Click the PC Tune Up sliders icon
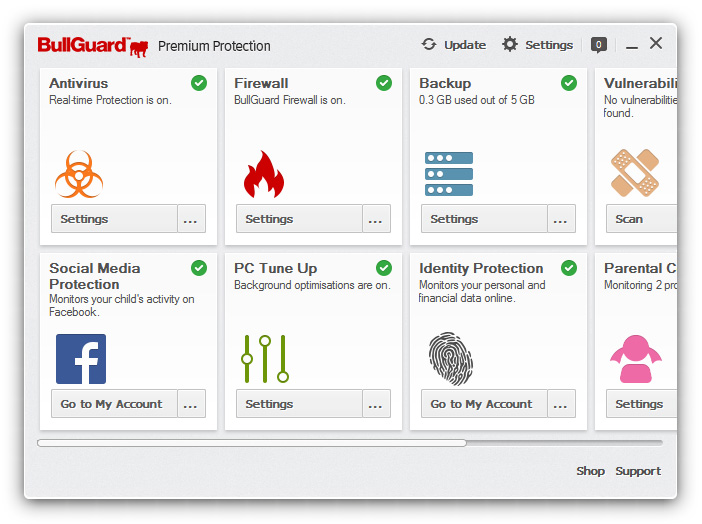The height and width of the screenshot is (524, 702). point(265,359)
